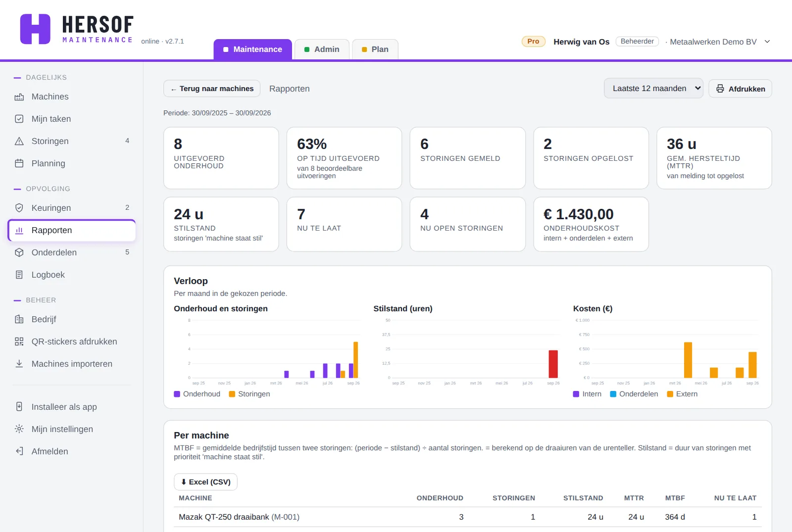792x532 pixels.
Task: Click the Mijn taken checkmark icon
Action: pyautogui.click(x=19, y=119)
